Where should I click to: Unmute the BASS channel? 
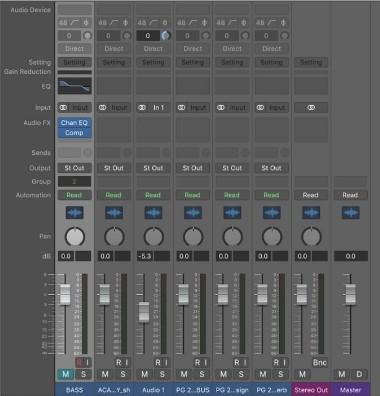66,374
